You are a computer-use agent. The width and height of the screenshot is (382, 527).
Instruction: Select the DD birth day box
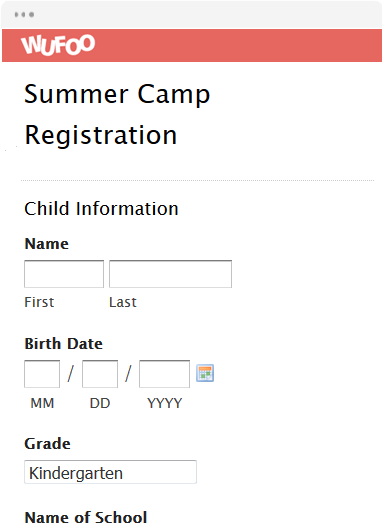coord(100,374)
